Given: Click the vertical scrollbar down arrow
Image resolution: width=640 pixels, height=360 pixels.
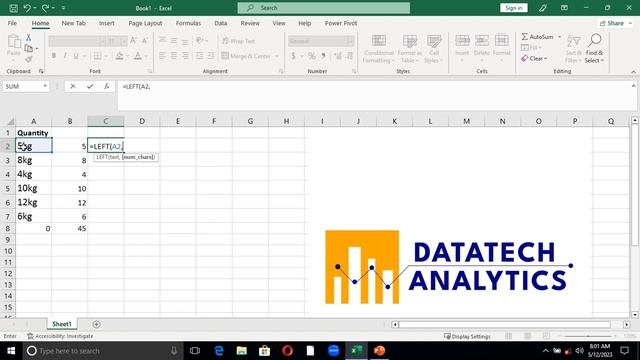Looking at the screenshot, I should tap(635, 315).
